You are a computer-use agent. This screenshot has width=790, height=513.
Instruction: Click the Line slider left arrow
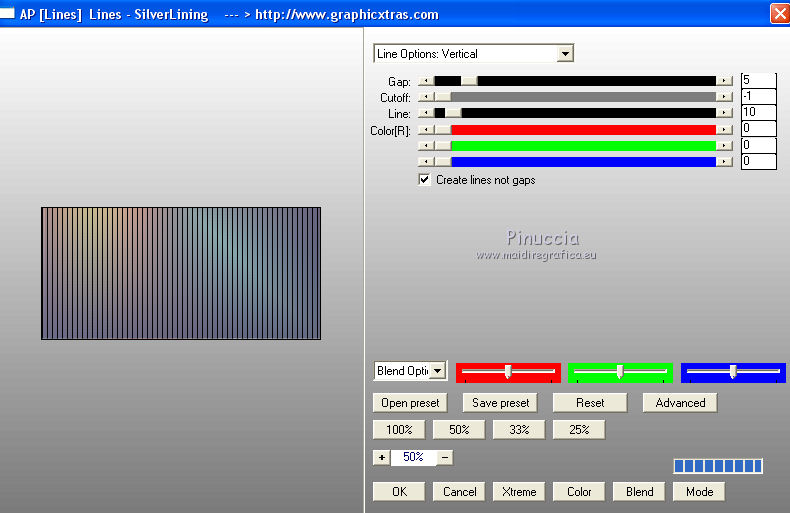click(x=426, y=113)
